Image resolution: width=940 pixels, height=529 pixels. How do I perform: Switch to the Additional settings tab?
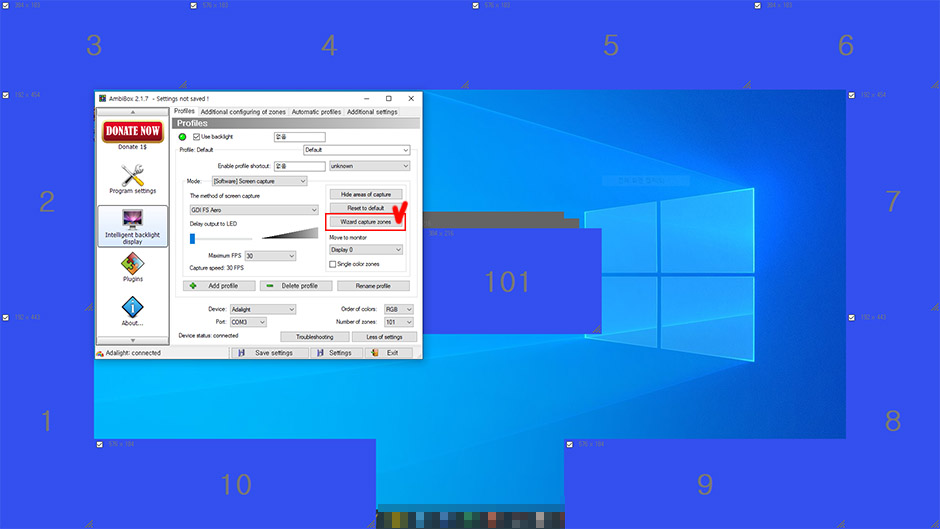(x=372, y=112)
